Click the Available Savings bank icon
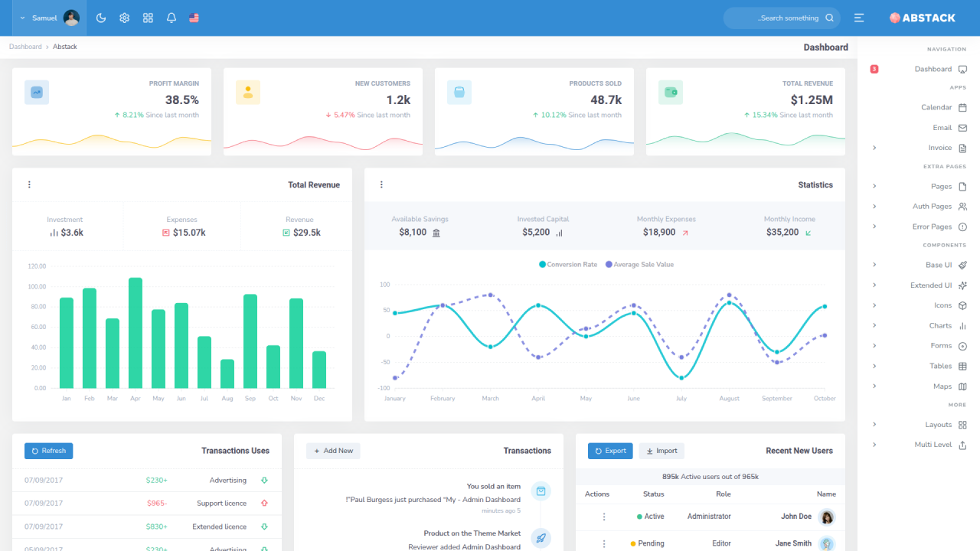Viewport: 980px width, 551px height. click(x=436, y=233)
